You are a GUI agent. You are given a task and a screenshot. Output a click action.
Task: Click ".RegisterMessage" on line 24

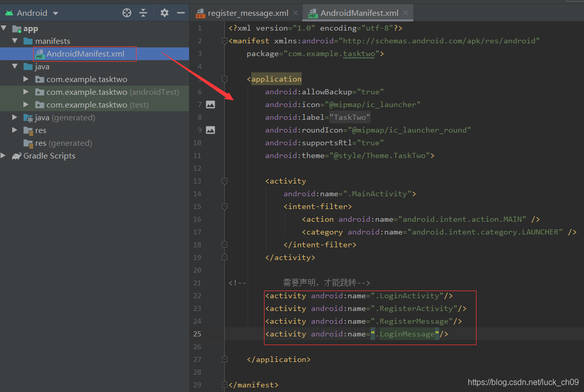click(412, 321)
